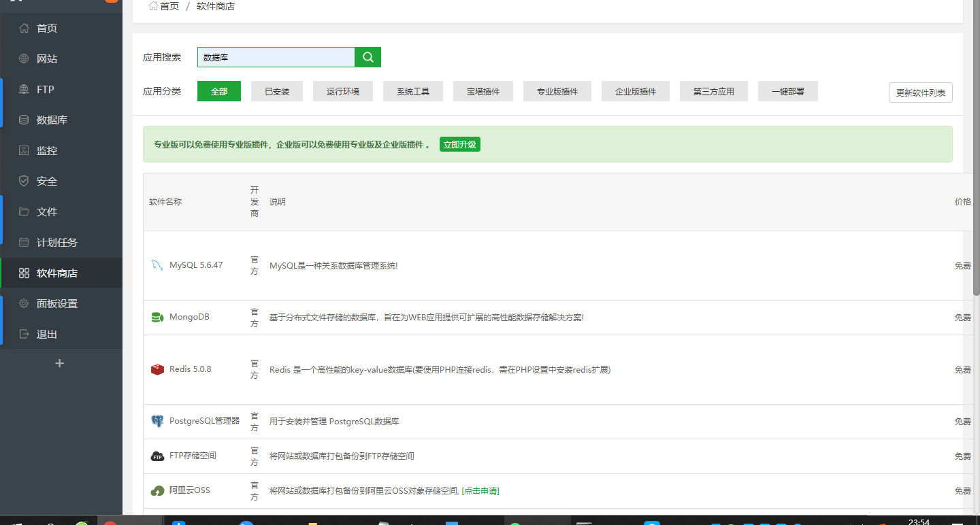The image size is (980, 525).
Task: Switch to the 系统工具 category tab
Action: tap(413, 91)
